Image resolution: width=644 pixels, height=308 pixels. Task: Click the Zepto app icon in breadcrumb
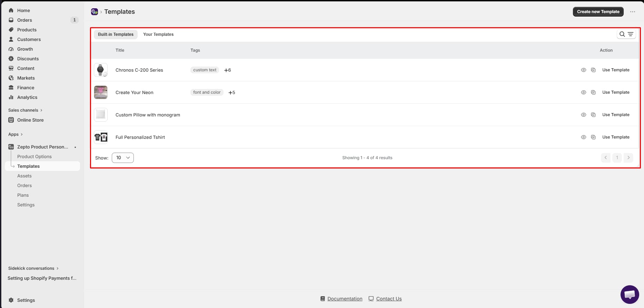pyautogui.click(x=95, y=12)
